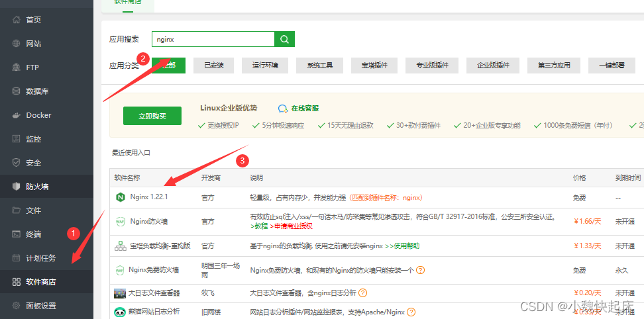Select the 运行环境 category filter
This screenshot has width=644, height=319.
(x=265, y=66)
